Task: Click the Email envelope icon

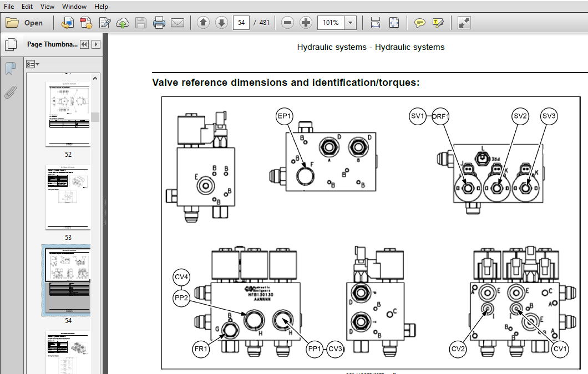Action: coord(178,23)
